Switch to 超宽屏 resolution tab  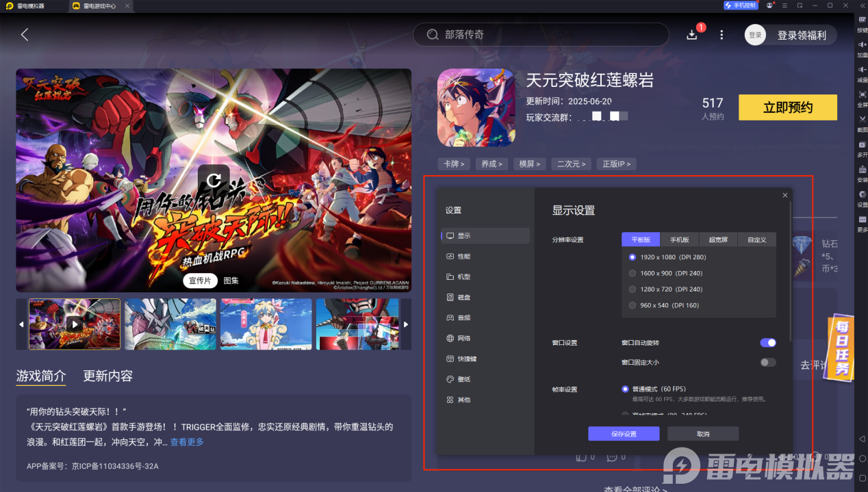pyautogui.click(x=718, y=239)
